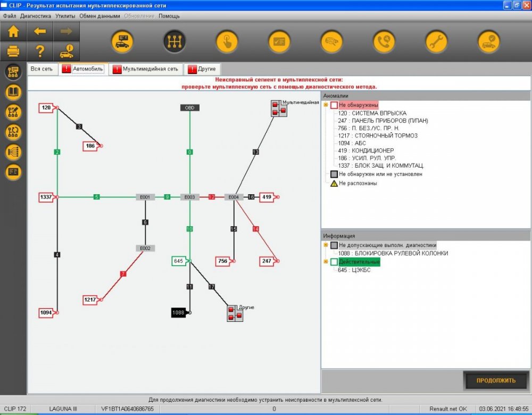Click Renault.net OK status bar entry
Viewport: 532px width, 415px height.
click(448, 409)
